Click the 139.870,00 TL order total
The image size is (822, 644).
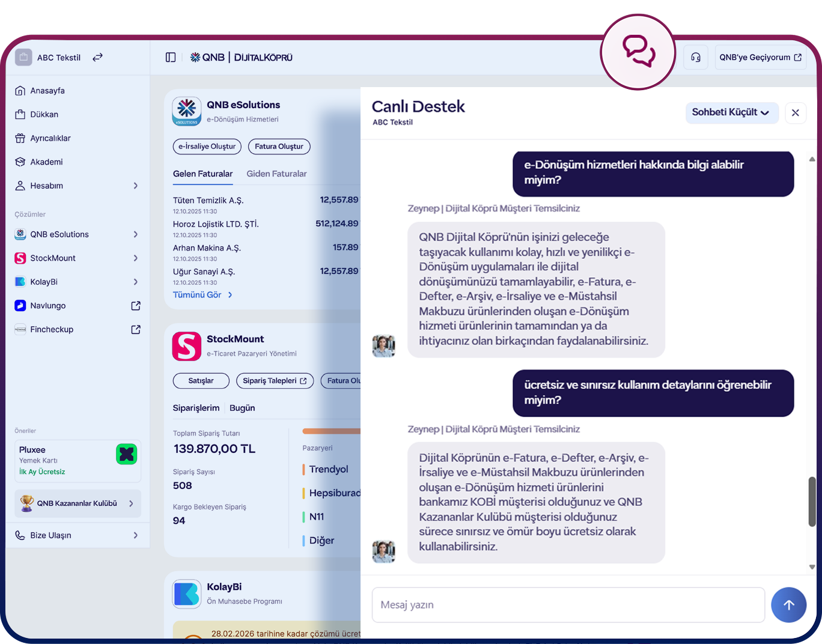pos(215,449)
